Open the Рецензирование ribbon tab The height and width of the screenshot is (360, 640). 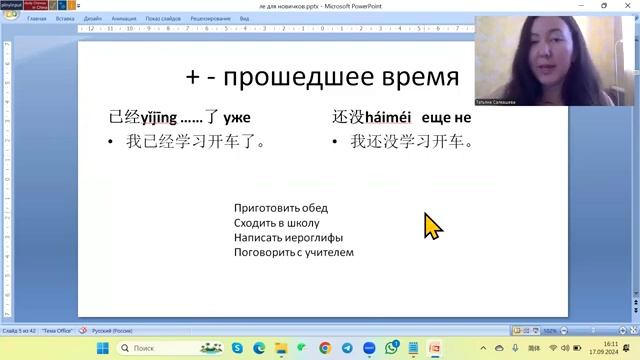pyautogui.click(x=210, y=18)
